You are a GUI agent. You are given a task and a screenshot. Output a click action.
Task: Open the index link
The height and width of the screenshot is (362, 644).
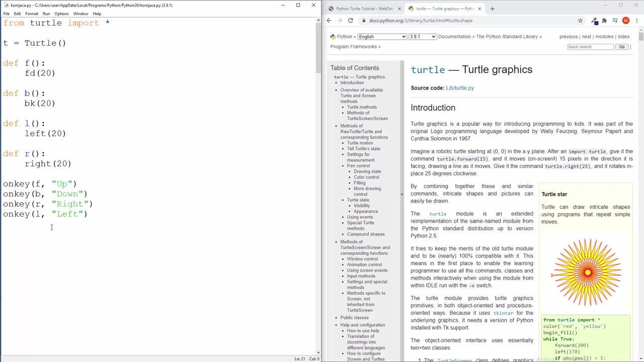click(623, 37)
